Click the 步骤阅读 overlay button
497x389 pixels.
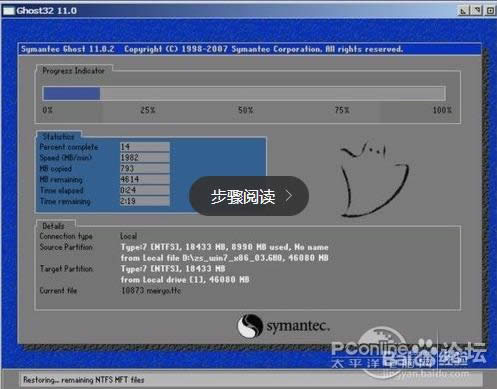tap(249, 196)
